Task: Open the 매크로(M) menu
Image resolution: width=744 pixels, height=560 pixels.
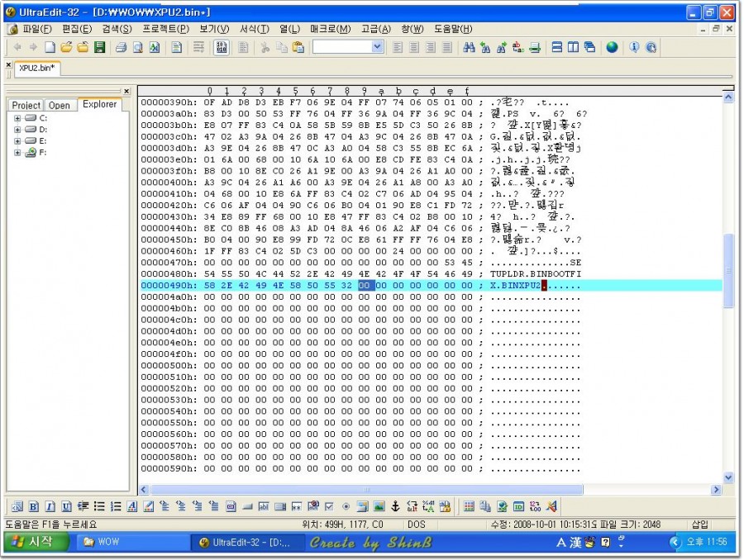Action: (x=330, y=30)
